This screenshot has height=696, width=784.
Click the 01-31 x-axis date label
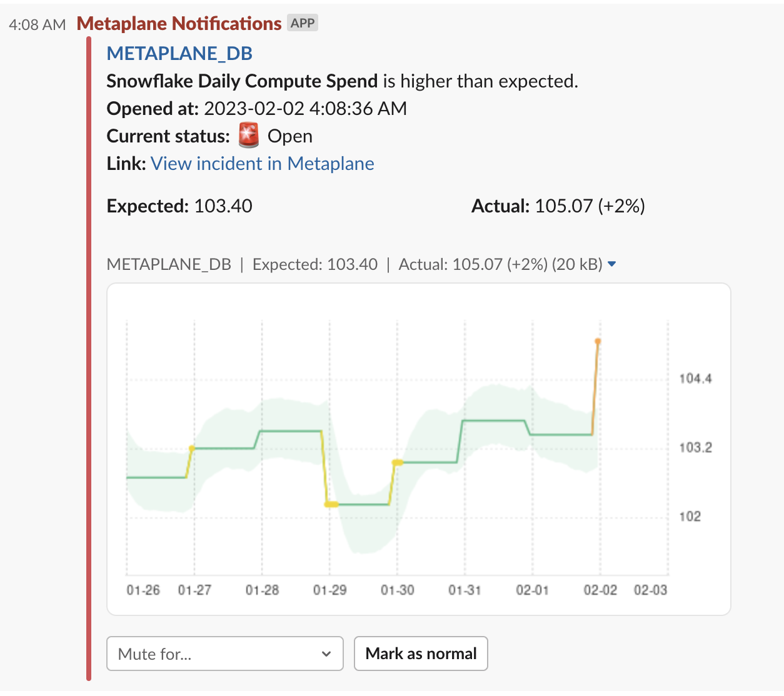[x=465, y=590]
